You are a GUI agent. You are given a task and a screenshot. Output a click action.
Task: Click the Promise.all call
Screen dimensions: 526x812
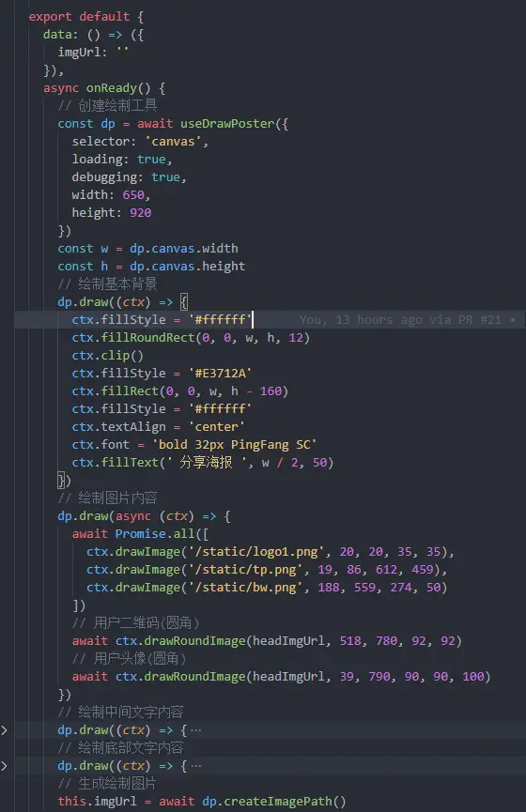155,534
